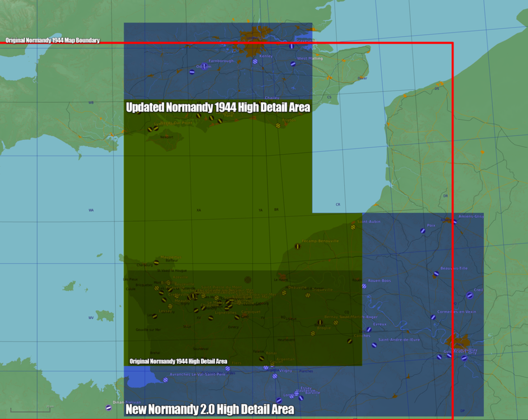
Task: Click the Original Normandy 1944 Map Boundary label
Action: pyautogui.click(x=52, y=40)
